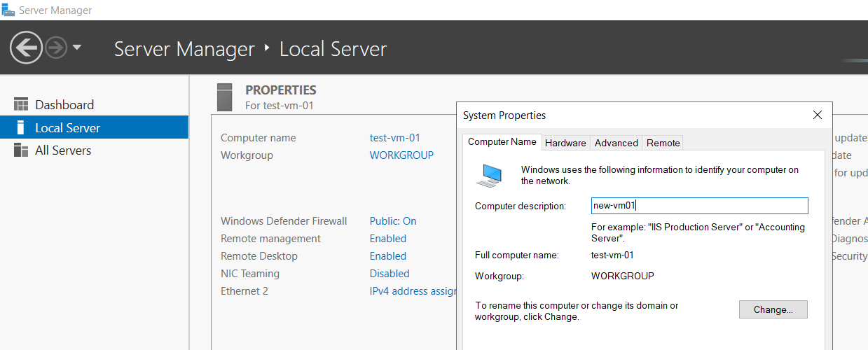Open the navigation history dropdown arrow
Viewport: 868px width, 350px height.
77,48
